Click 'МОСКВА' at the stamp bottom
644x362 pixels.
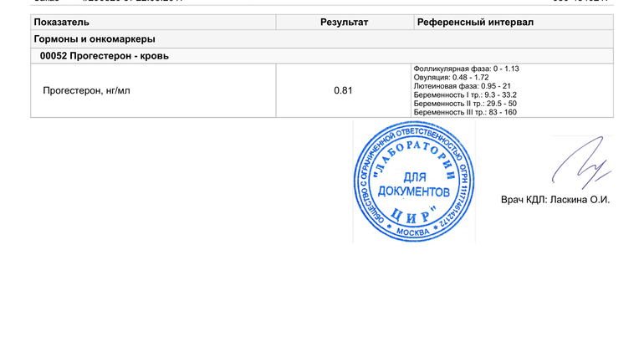click(413, 232)
